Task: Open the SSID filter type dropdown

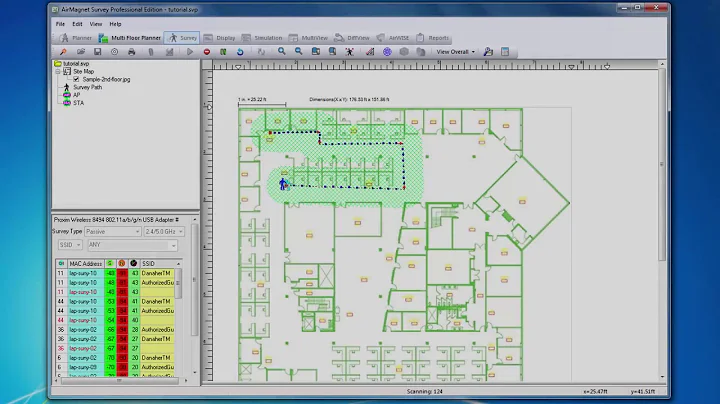Action: (70, 245)
